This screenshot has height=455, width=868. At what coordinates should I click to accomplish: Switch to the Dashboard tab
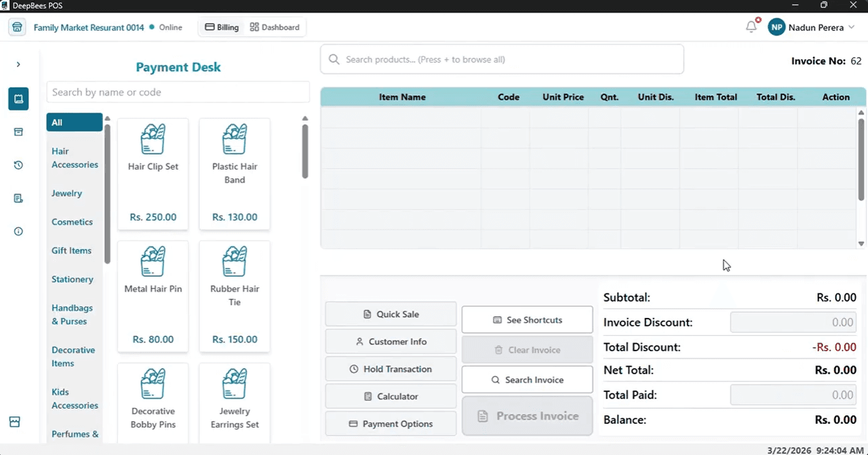tap(274, 27)
